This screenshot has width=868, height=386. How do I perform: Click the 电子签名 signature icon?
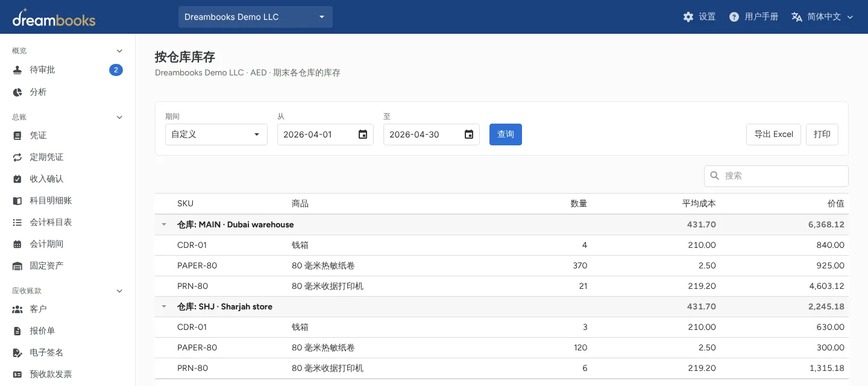(17, 353)
